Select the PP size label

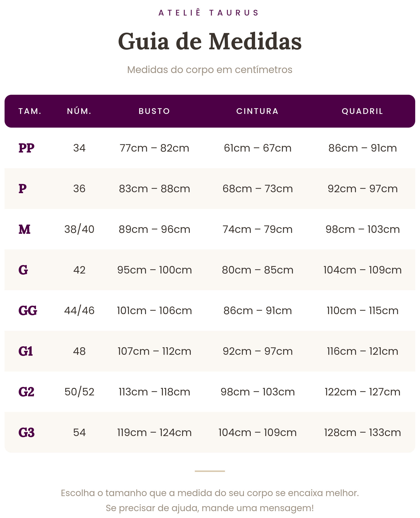pos(26,148)
